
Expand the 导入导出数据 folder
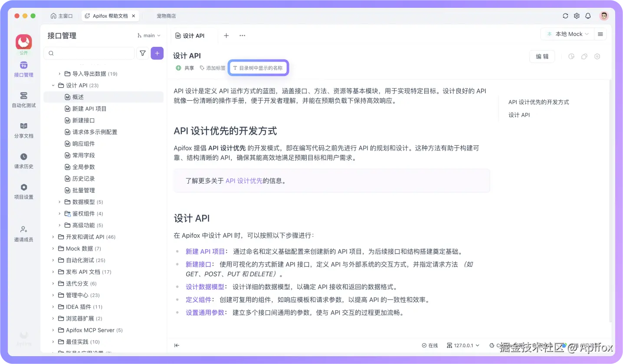59,74
